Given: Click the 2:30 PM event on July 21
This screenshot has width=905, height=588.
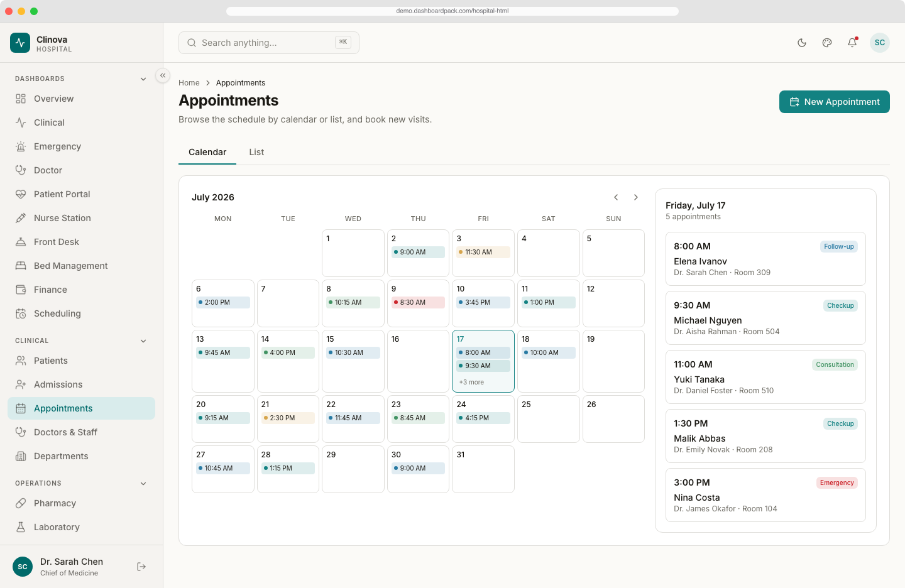Looking at the screenshot, I should (x=288, y=418).
